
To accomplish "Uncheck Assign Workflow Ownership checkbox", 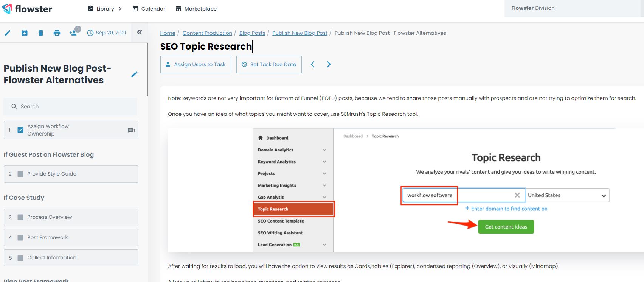I will click(x=20, y=130).
